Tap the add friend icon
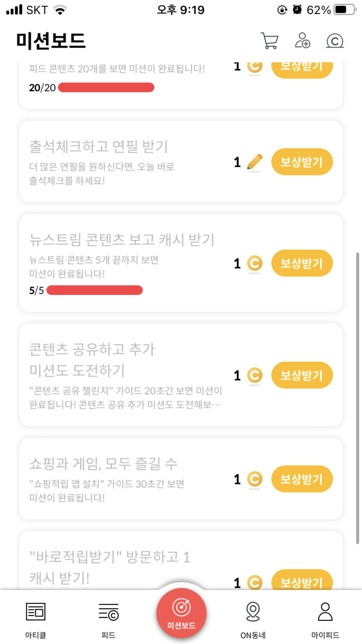This screenshot has height=644, width=362. tap(302, 41)
